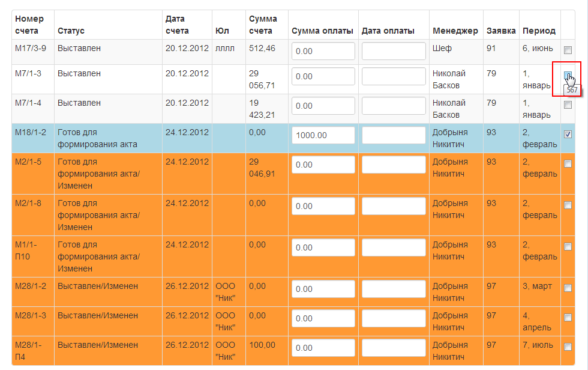Click the Дата оплаты column header
Viewport: 588px width, 370px height.
[x=388, y=31]
